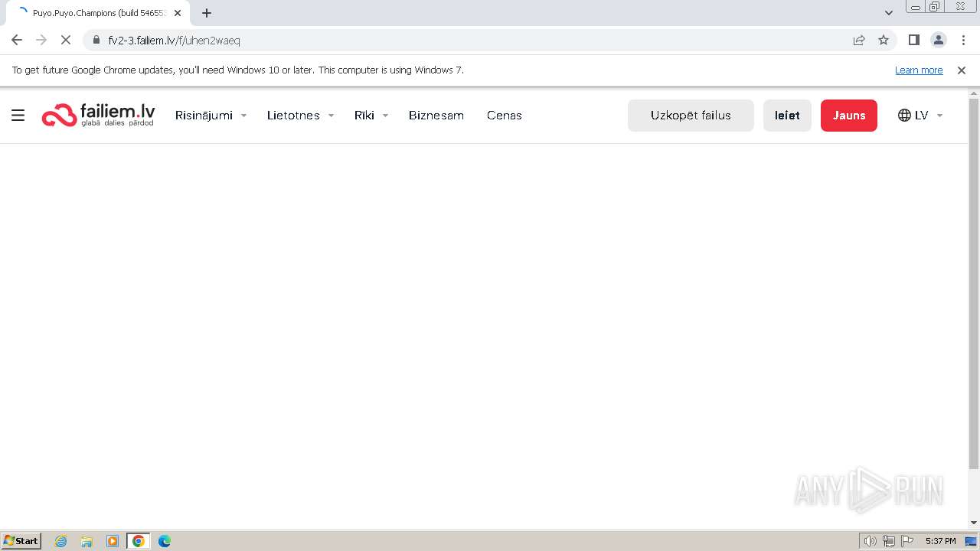This screenshot has height=551, width=980.
Task: Open File Explorer from taskbar
Action: pyautogui.click(x=87, y=541)
